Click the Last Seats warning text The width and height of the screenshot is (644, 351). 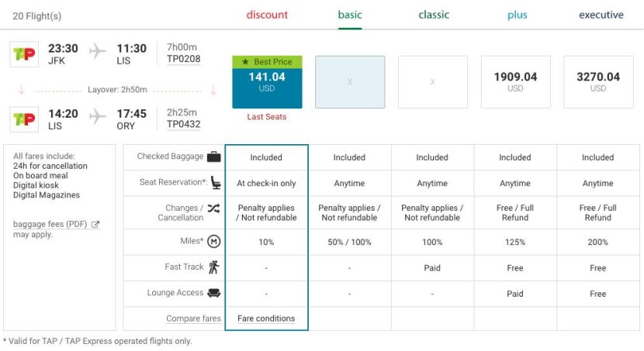pyautogui.click(x=267, y=117)
